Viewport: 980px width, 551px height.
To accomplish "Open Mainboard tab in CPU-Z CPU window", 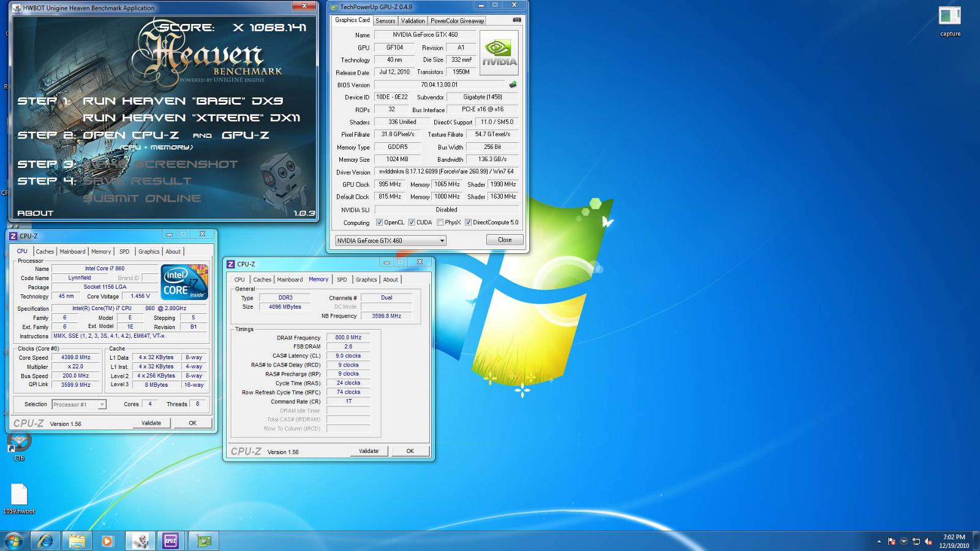I will click(72, 251).
